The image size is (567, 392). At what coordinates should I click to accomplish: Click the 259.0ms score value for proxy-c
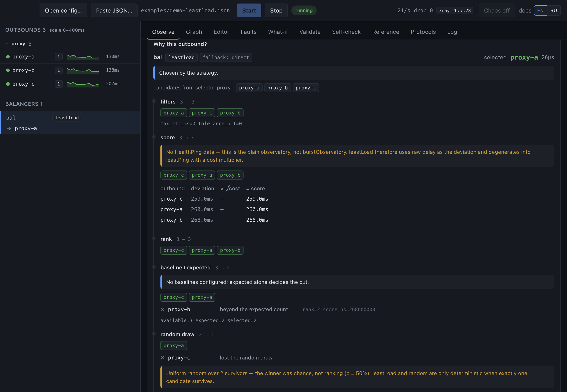click(257, 199)
